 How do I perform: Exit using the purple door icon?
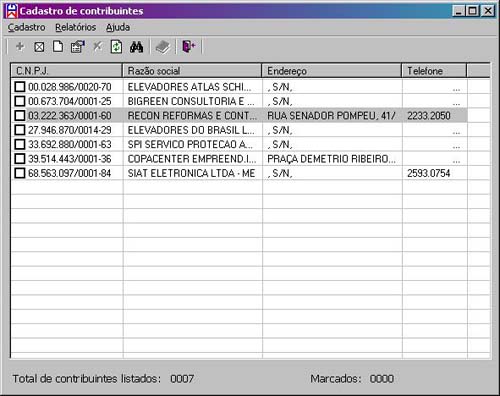click(188, 46)
